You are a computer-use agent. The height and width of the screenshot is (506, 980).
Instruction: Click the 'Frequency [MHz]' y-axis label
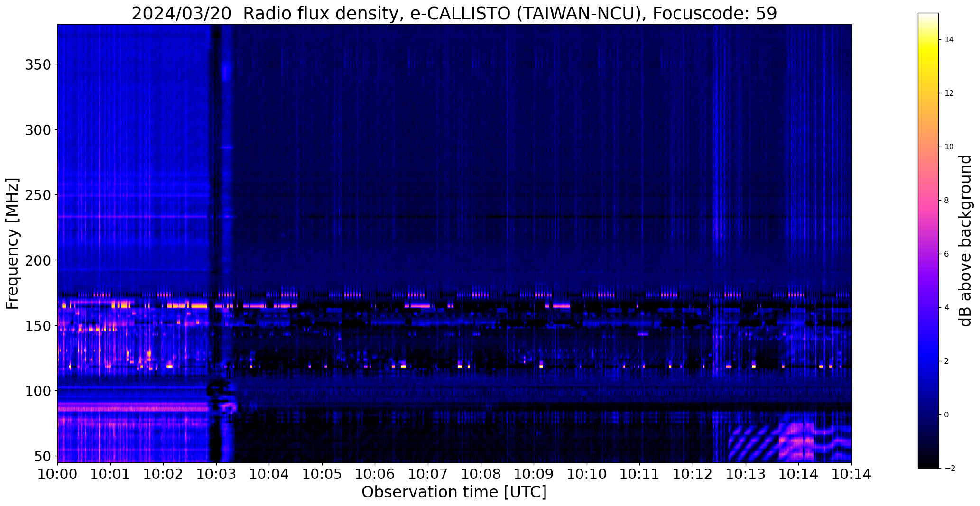click(x=13, y=243)
